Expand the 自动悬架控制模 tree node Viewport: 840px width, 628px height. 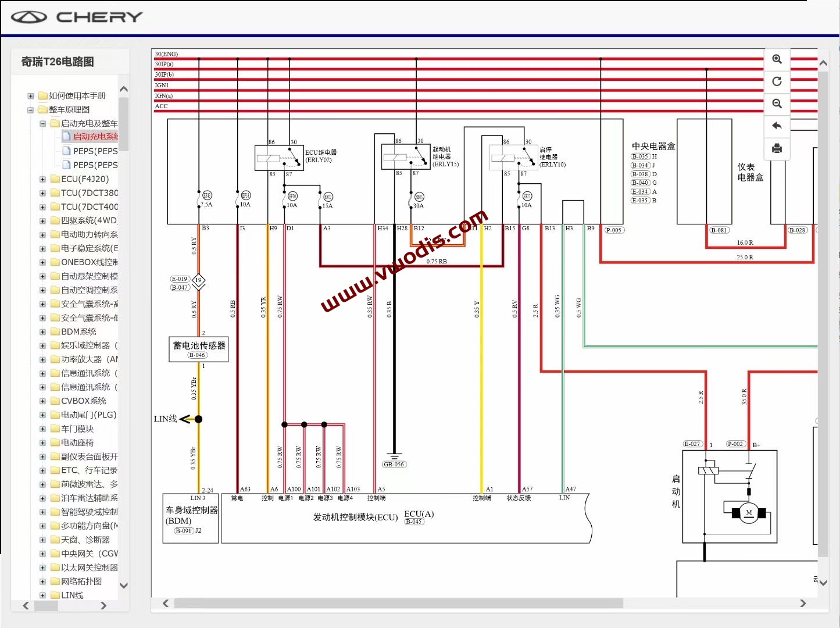click(42, 277)
